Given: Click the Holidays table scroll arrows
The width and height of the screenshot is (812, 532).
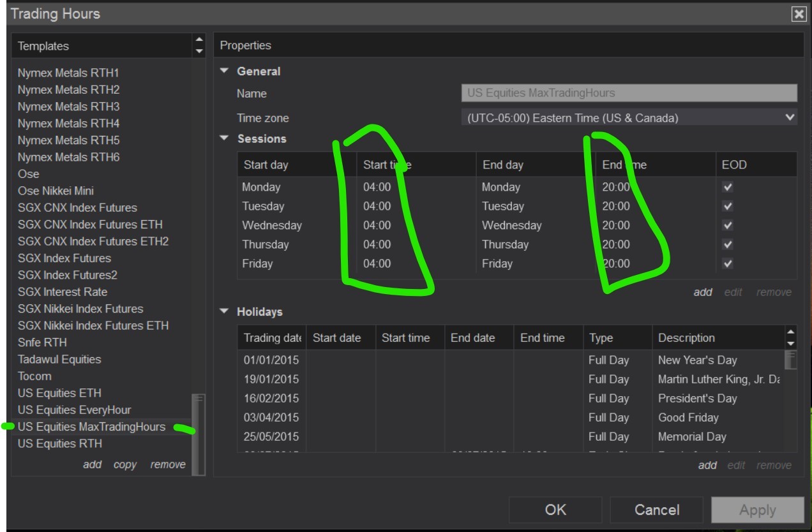Looking at the screenshot, I should [x=791, y=337].
